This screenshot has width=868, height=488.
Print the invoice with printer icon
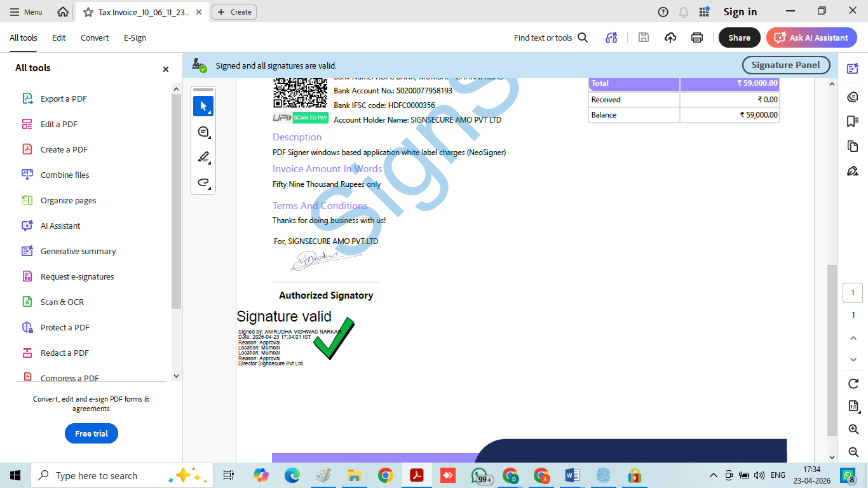(697, 37)
